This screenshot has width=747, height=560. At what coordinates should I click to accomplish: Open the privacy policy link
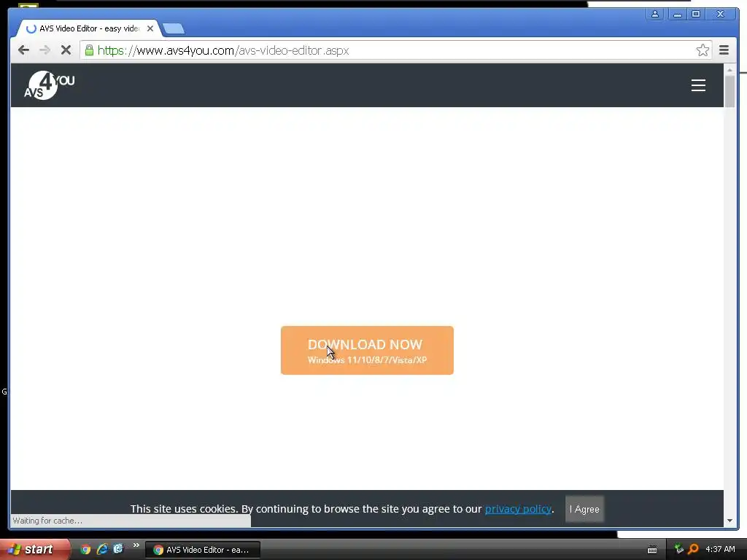click(x=518, y=508)
